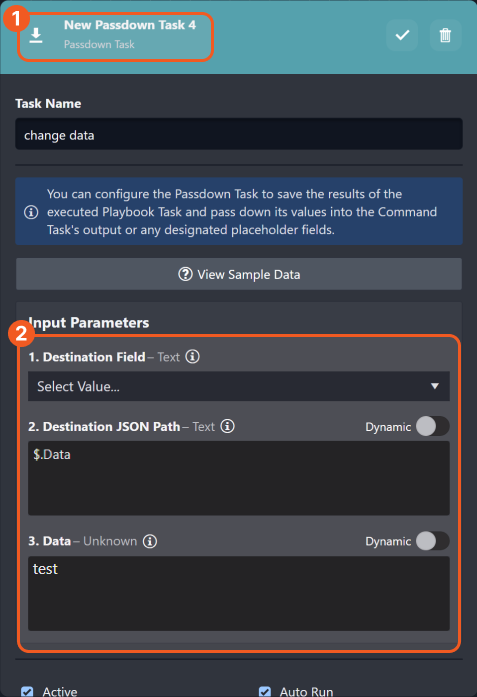Click the Input Parameters section heading
The height and width of the screenshot is (697, 477).
[89, 323]
